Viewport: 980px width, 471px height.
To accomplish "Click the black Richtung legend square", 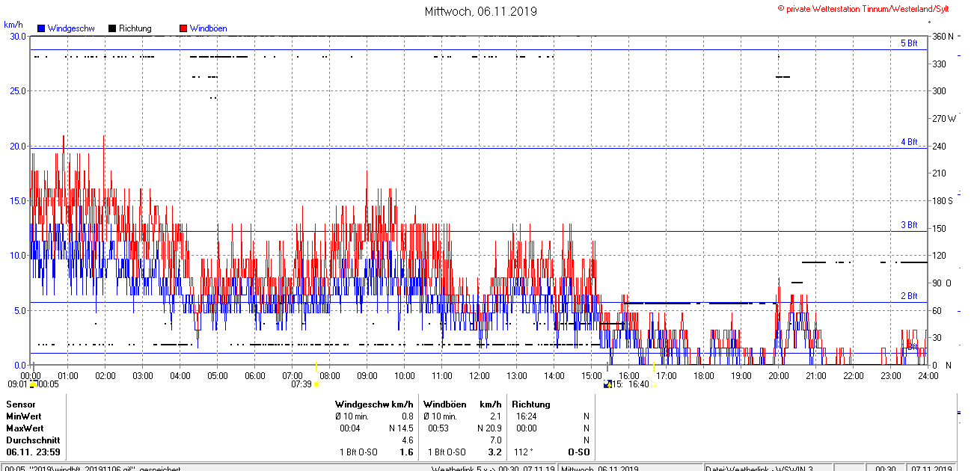I will 112,28.
